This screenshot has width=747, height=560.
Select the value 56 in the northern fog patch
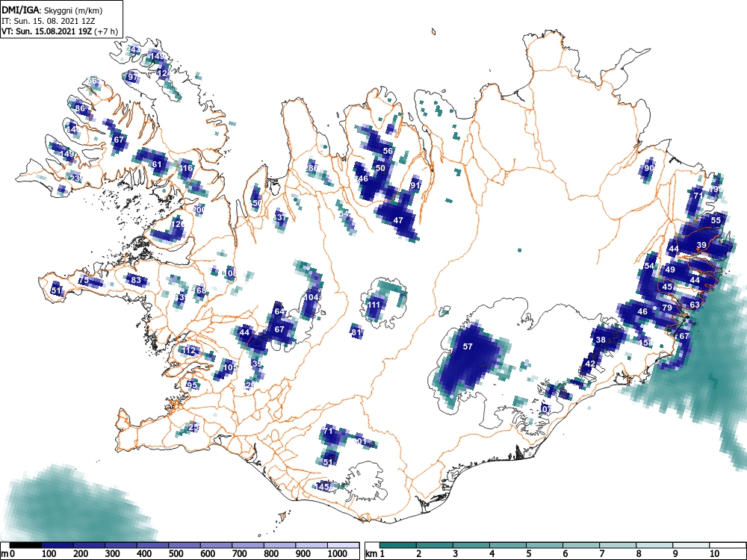point(388,151)
